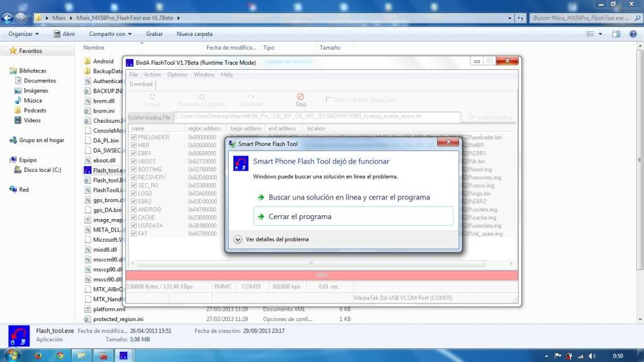This screenshot has height=362, width=644.
Task: Open the Compartir con dropdown
Action: [x=111, y=34]
